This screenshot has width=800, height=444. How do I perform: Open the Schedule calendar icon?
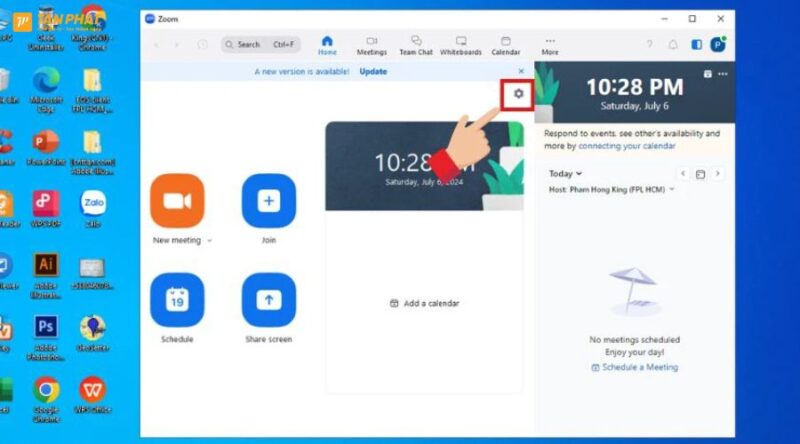coord(177,300)
